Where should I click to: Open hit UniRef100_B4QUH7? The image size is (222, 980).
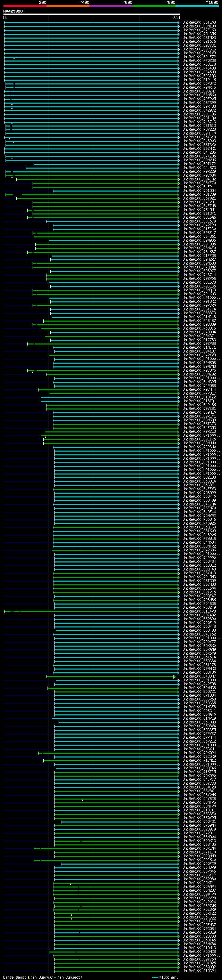pos(199,677)
